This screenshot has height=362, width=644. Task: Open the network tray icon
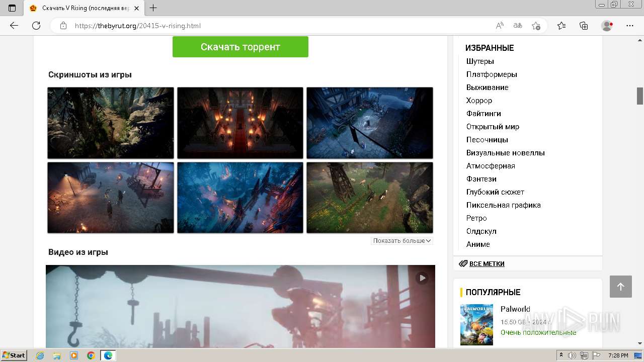584,355
